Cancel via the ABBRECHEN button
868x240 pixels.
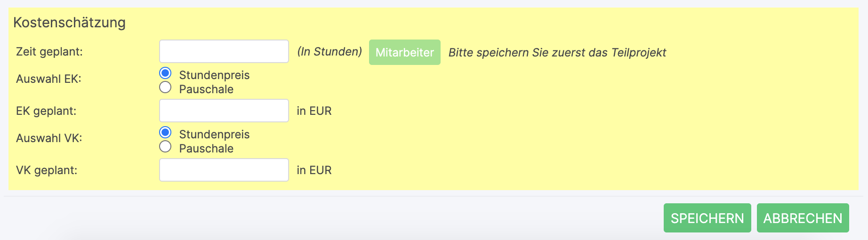coord(803,218)
